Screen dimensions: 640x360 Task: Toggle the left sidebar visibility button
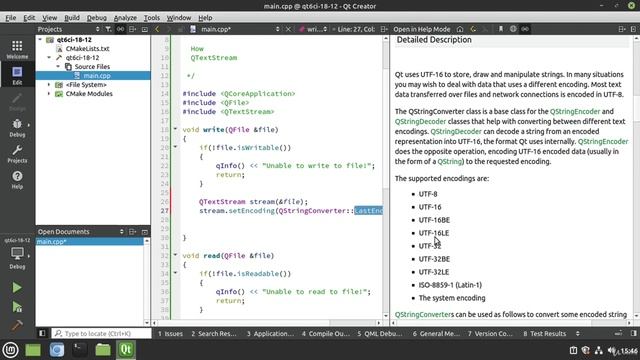click(x=42, y=333)
